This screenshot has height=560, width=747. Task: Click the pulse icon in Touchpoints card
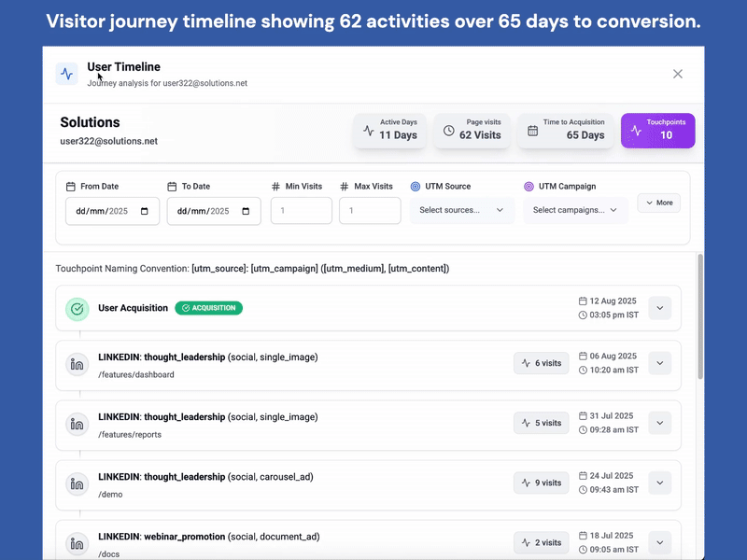(636, 130)
